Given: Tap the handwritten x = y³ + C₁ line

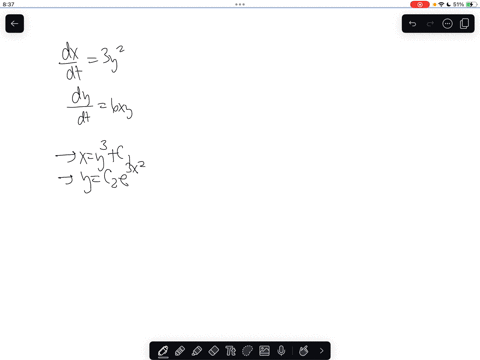Looking at the screenshot, I should pyautogui.click(x=93, y=156).
